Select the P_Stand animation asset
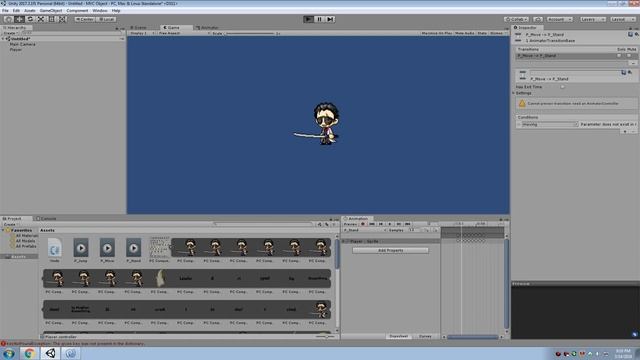Viewport: 640px width, 360px height. (133, 250)
